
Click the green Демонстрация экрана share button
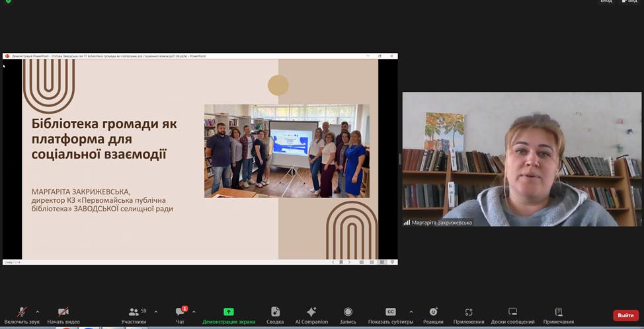pyautogui.click(x=229, y=316)
